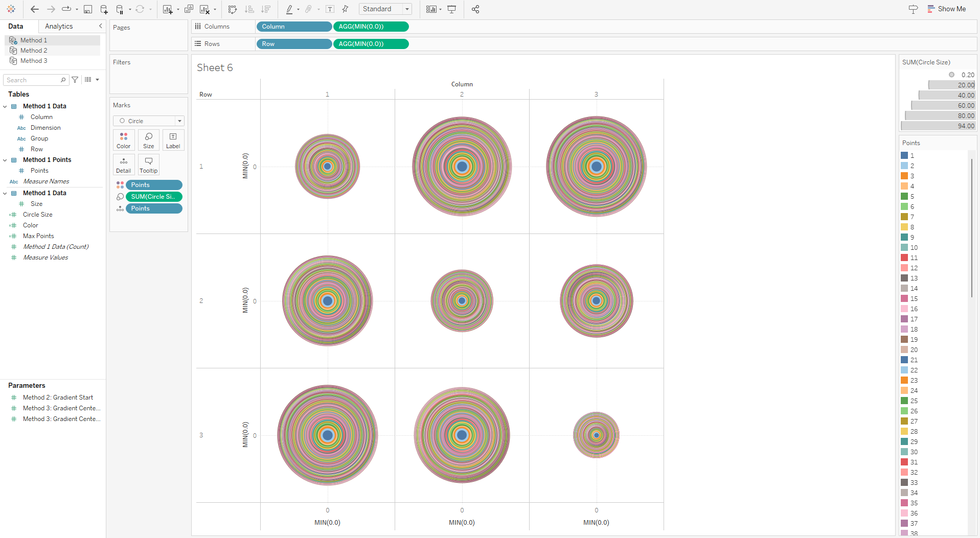This screenshot has height=538, width=980.
Task: Click the Detail mark card
Action: pyautogui.click(x=123, y=164)
